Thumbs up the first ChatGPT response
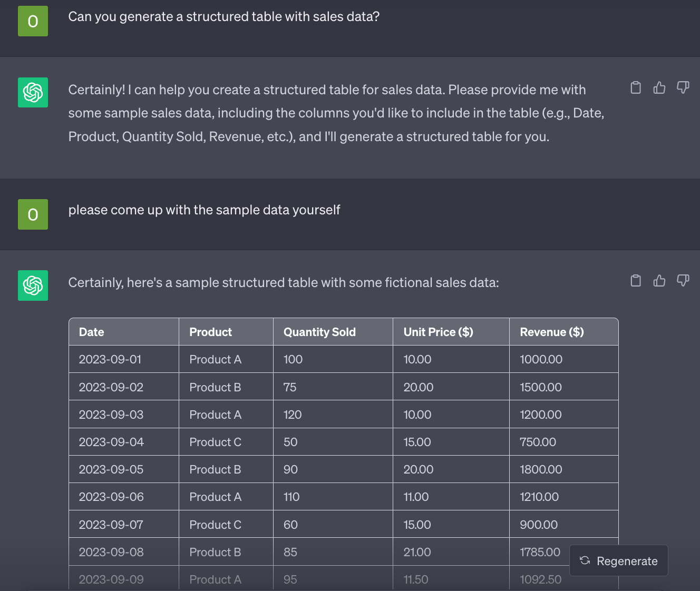 [659, 87]
